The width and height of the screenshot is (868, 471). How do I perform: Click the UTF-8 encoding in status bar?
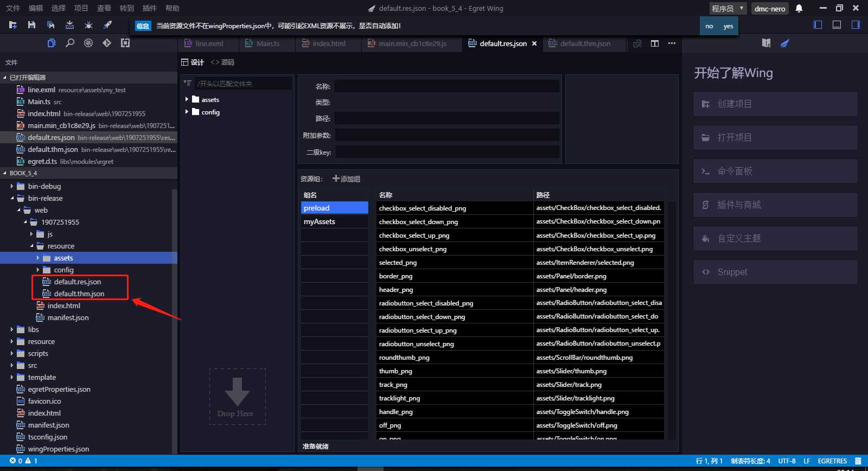[x=787, y=461]
